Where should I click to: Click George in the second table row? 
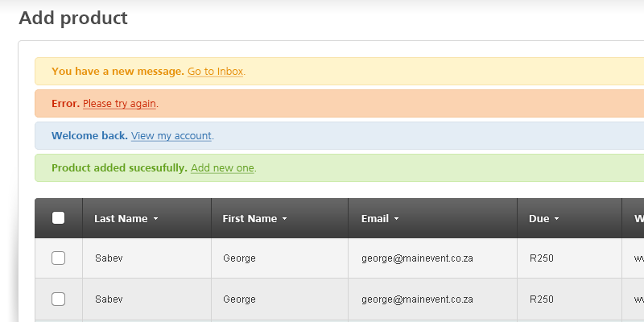click(x=239, y=299)
